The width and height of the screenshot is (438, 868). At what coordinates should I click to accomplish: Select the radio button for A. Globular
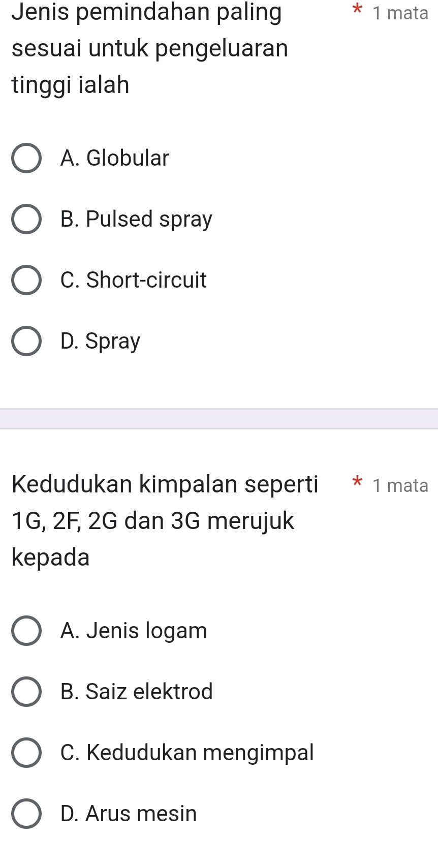click(x=26, y=158)
